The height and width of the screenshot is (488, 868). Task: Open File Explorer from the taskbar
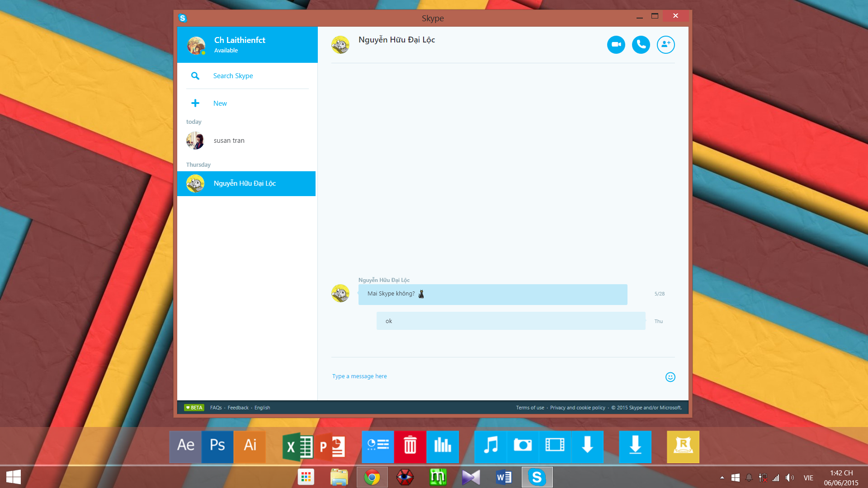click(339, 477)
